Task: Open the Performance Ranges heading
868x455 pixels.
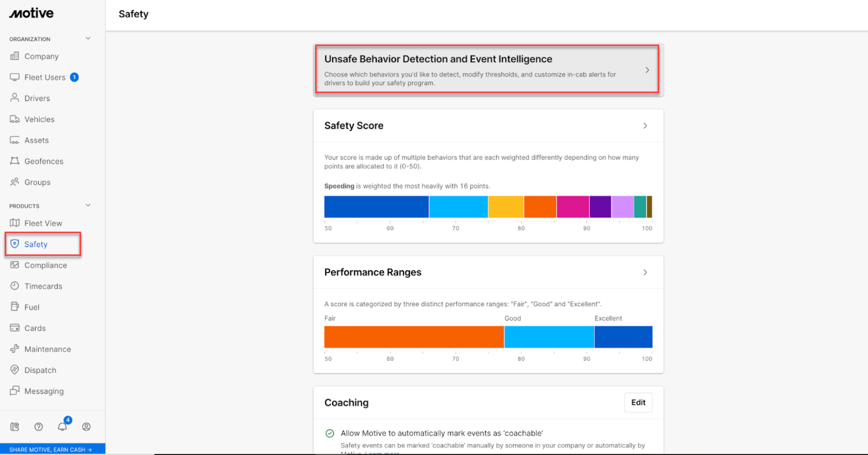Action: pyautogui.click(x=373, y=272)
